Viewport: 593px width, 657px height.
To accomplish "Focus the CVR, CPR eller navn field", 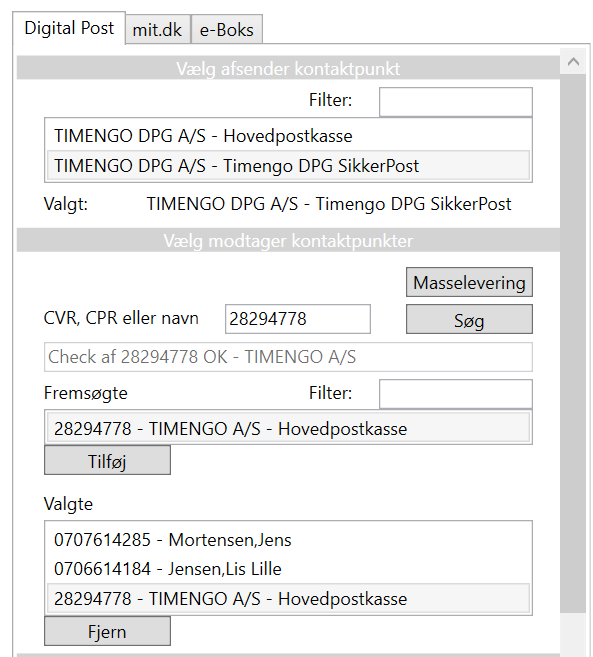I will pos(298,319).
